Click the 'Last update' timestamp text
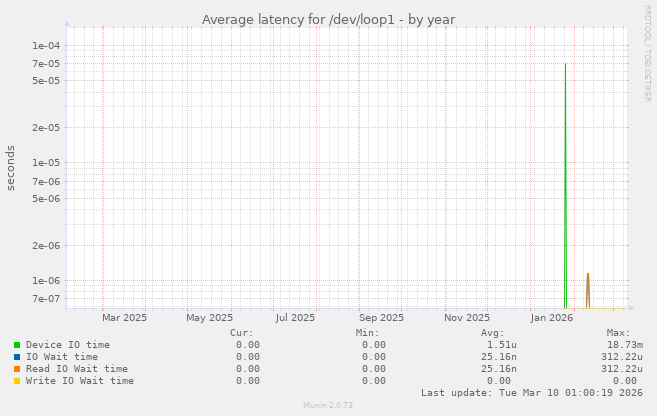This screenshot has width=657, height=416. pos(532,393)
